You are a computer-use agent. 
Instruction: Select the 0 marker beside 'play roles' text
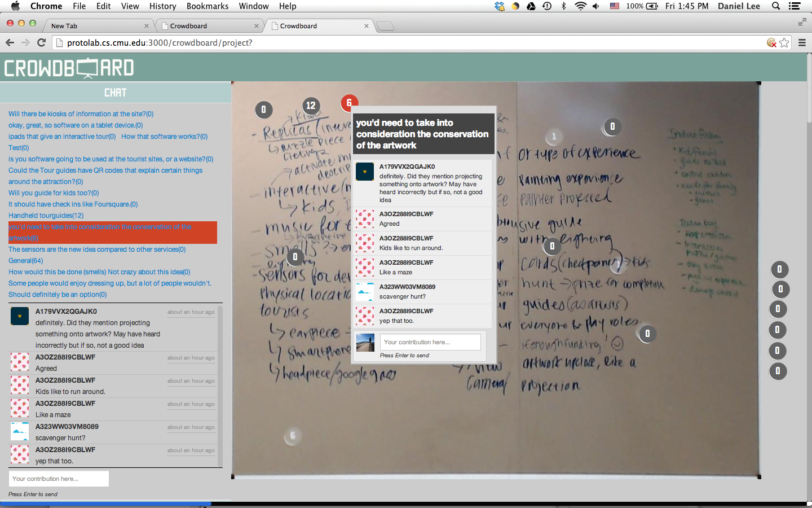tap(647, 334)
